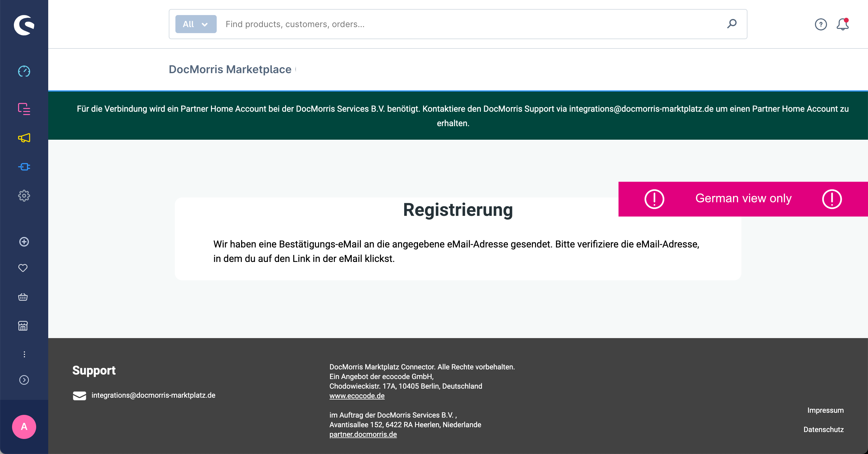Open the Marketing megaphone icon
Image resolution: width=868 pixels, height=454 pixels.
24,138
